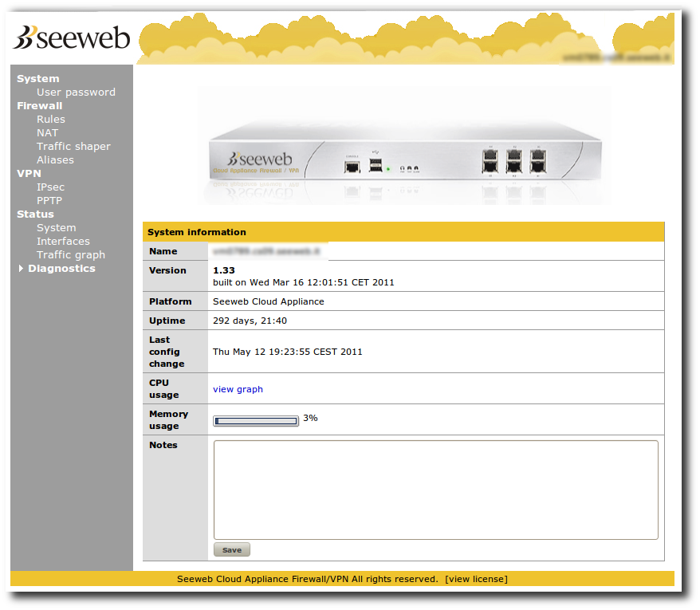The image size is (700, 610).
Task: Open firewall Rules page
Action: tap(51, 120)
